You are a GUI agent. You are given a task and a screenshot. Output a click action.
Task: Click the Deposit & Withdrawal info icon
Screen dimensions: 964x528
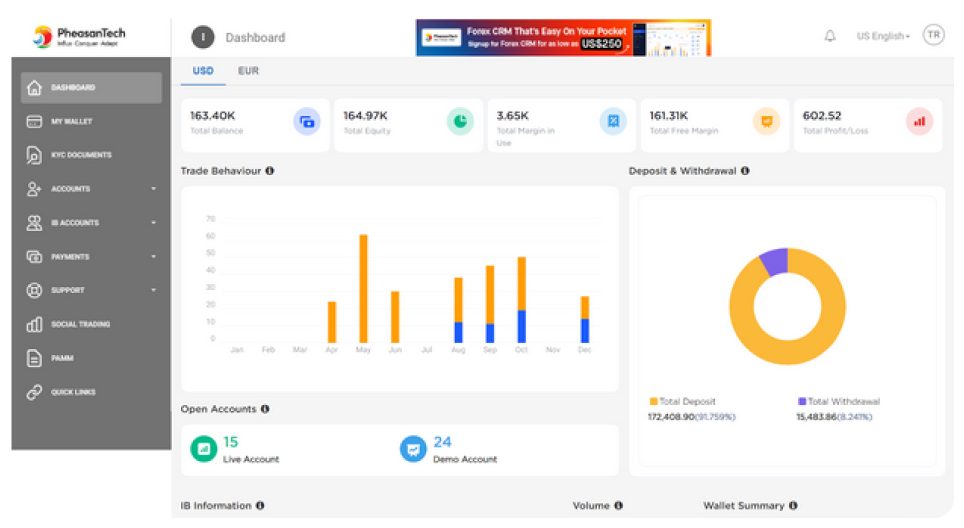[x=745, y=171]
